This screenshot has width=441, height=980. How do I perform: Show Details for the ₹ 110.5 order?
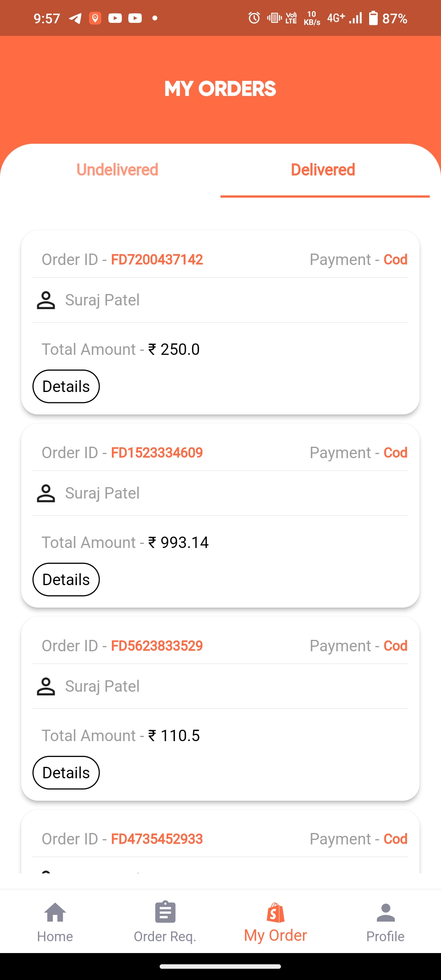pyautogui.click(x=66, y=773)
